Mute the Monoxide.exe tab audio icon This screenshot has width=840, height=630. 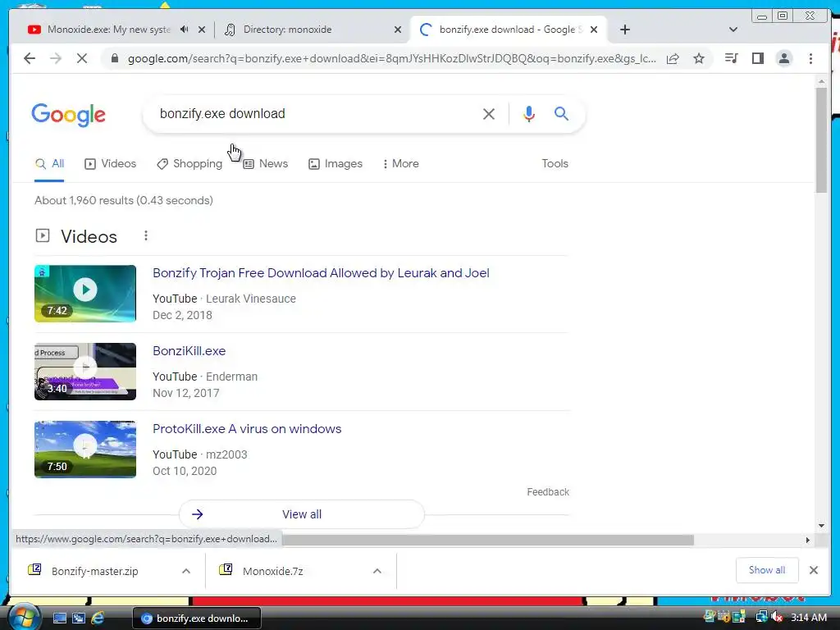(185, 30)
